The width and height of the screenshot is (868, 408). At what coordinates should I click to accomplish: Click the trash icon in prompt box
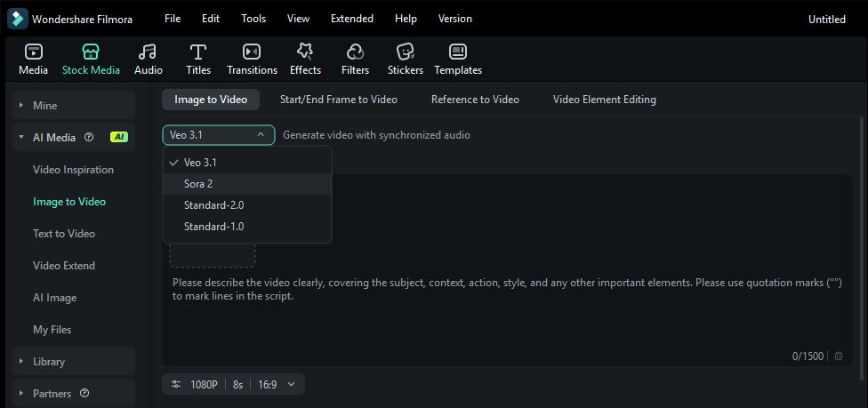pos(838,356)
